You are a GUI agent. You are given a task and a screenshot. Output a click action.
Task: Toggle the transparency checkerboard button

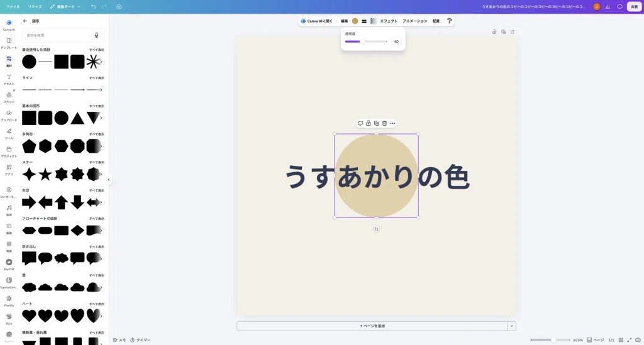[x=373, y=21]
